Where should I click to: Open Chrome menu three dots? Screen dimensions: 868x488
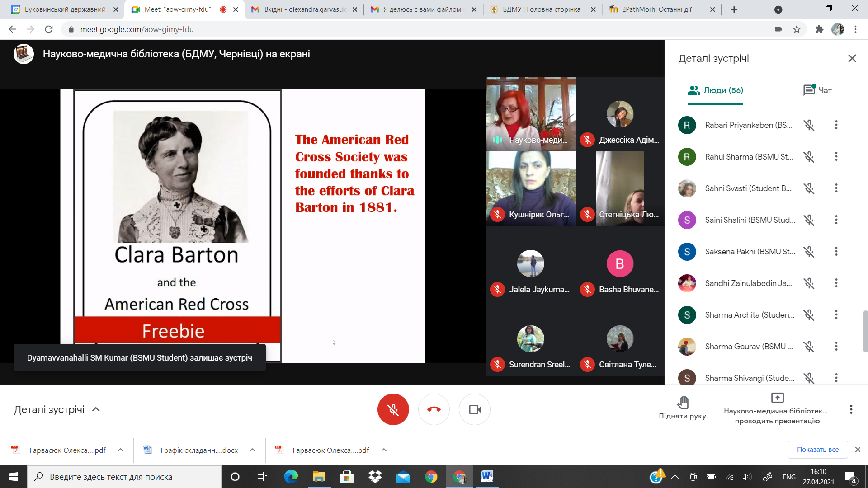(855, 29)
